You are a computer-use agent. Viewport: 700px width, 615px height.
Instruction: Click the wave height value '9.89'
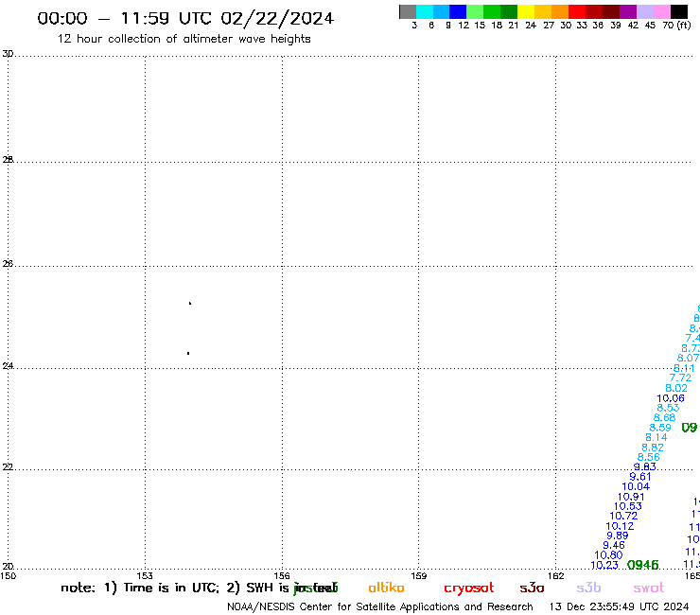[618, 536]
